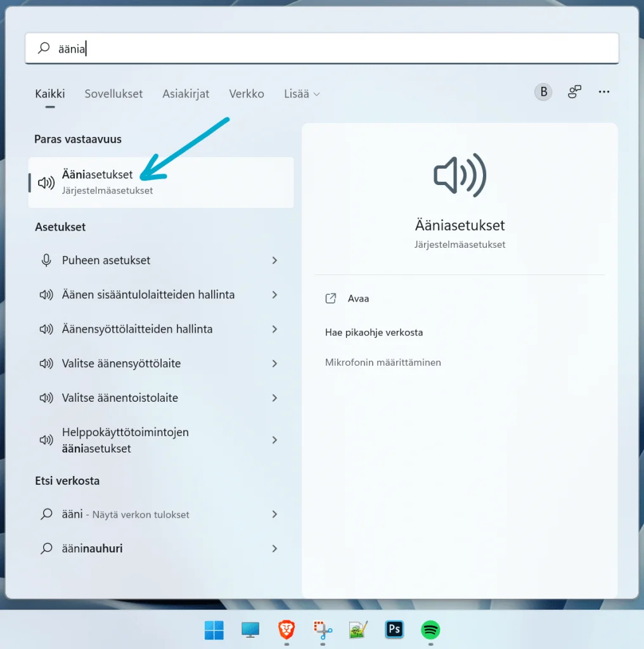This screenshot has width=644, height=649.
Task: Open ääni - Näytä verkon tulokset
Action: click(x=161, y=514)
